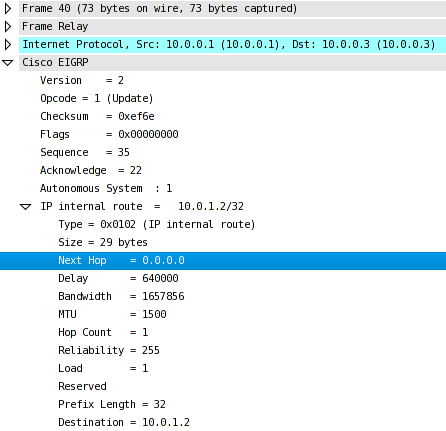Select the Type = 0x0102 field

point(157,224)
